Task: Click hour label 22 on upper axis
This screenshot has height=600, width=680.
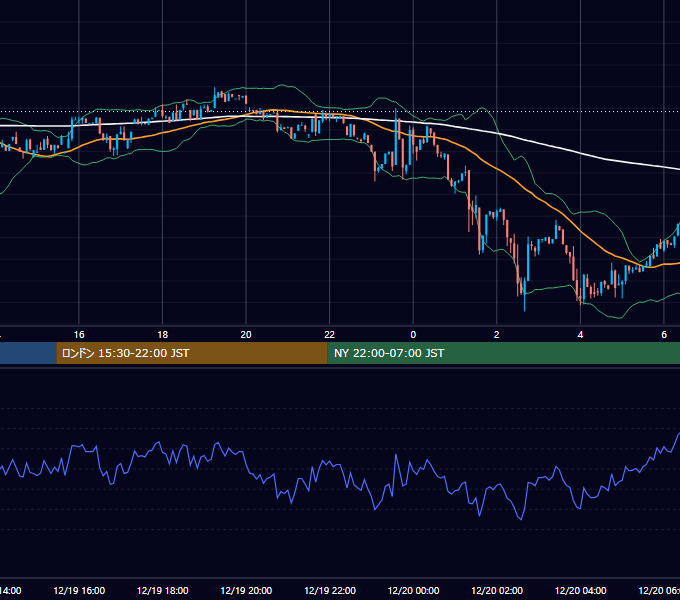Action: click(x=330, y=335)
